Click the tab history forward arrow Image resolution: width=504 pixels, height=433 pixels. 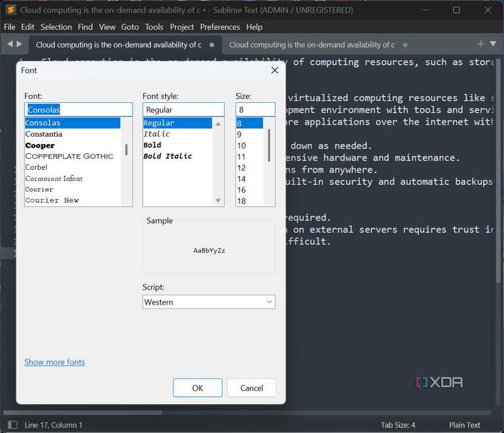20,44
